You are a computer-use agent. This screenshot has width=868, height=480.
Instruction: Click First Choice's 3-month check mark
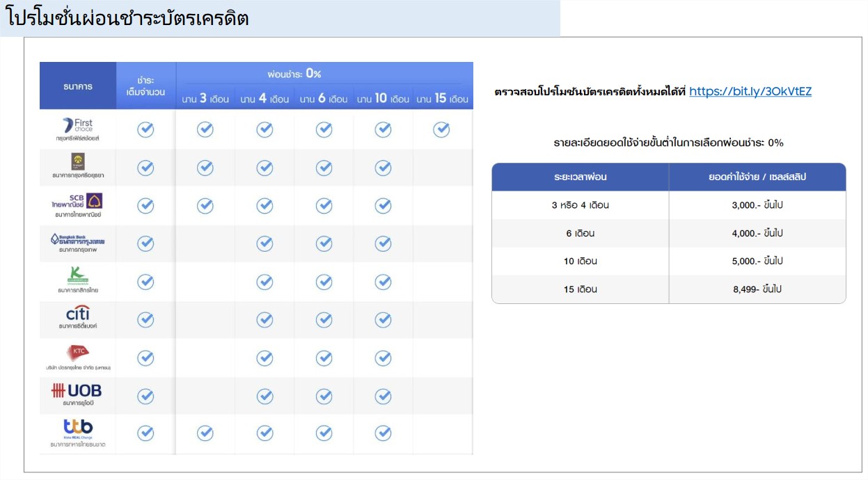pos(205,129)
